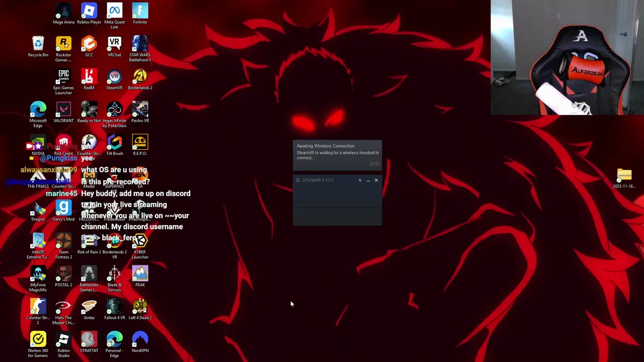This screenshot has width=644, height=362.
Task: Select the Tilt Brush icon
Action: click(114, 145)
